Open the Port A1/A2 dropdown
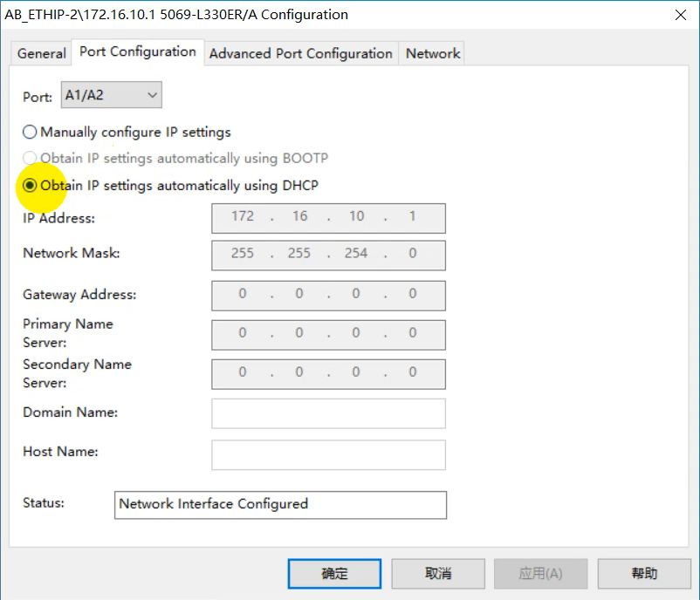This screenshot has width=700, height=600. pos(111,94)
